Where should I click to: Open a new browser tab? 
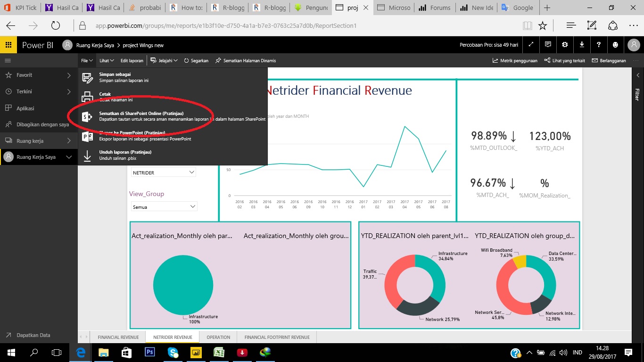[547, 8]
